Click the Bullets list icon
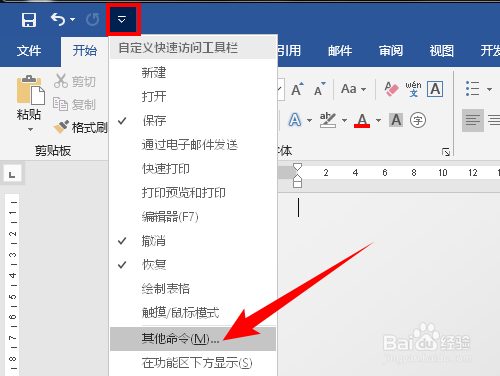Viewport: 500px width, 376px height. [x=473, y=89]
